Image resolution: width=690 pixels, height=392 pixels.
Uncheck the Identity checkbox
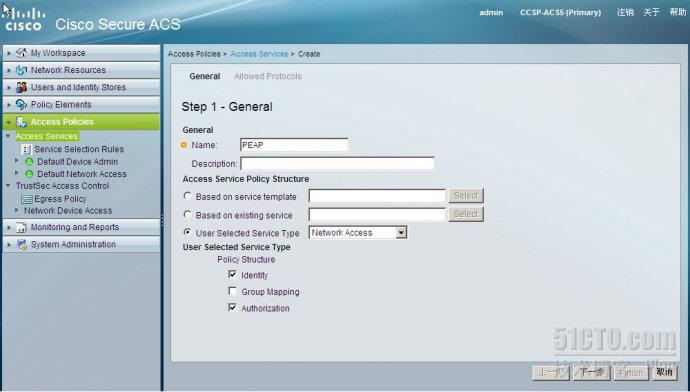pos(232,274)
